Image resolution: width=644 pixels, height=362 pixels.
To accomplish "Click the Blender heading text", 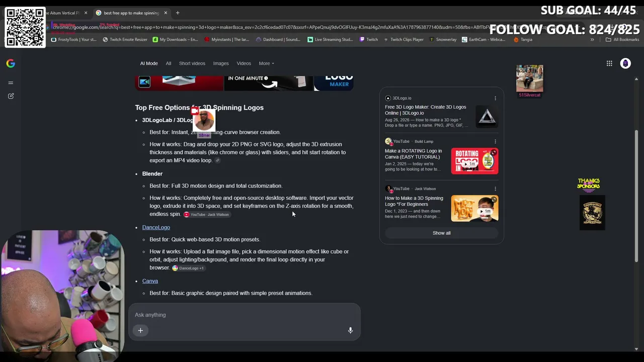I will tap(152, 174).
